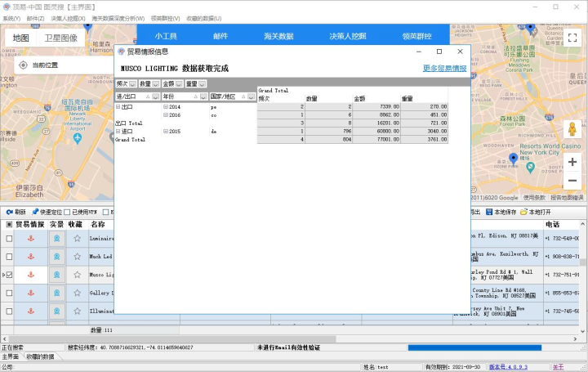Click the anchor icon in the Gallery row

tap(31, 293)
